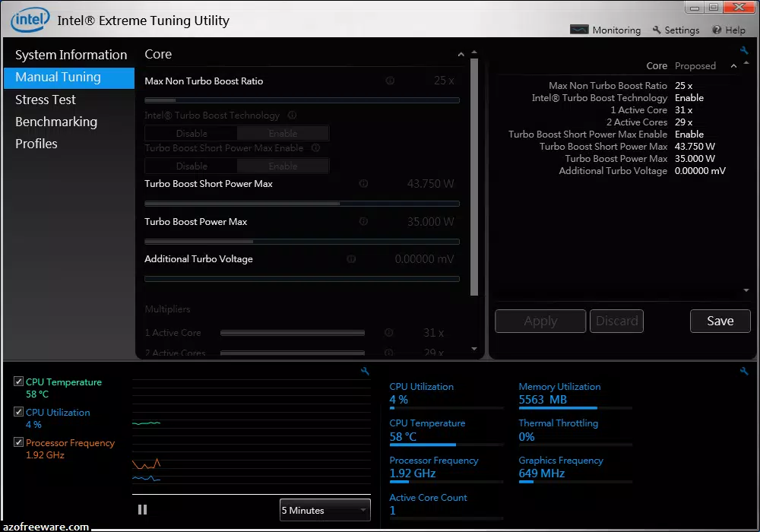760x532 pixels.
Task: Close the Extreme Tuning Utility window
Action: (739, 7)
